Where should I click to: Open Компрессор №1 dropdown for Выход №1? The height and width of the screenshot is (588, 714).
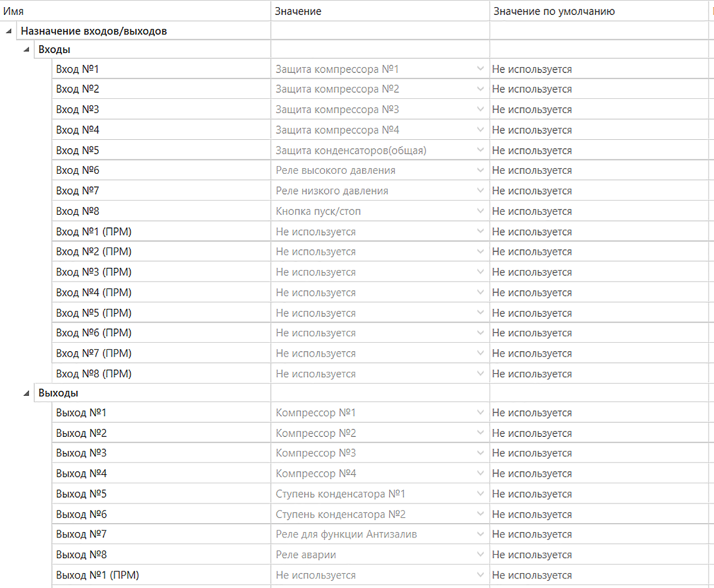[x=481, y=413]
